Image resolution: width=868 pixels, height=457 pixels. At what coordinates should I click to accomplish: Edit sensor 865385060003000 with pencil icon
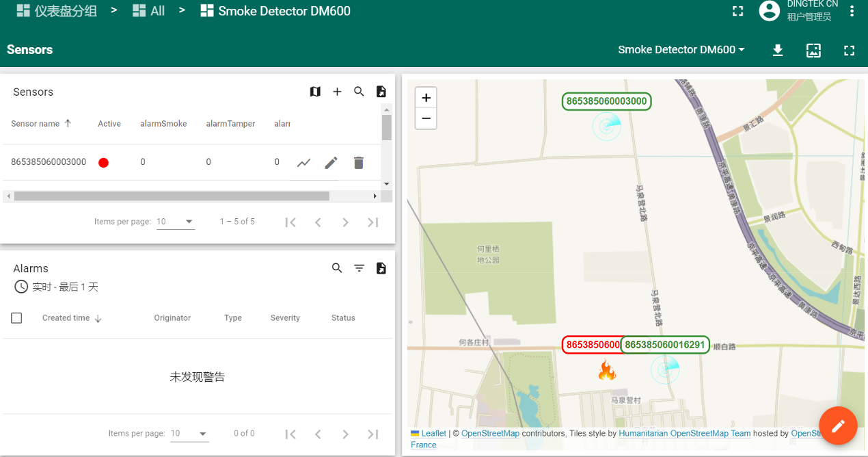tap(331, 162)
